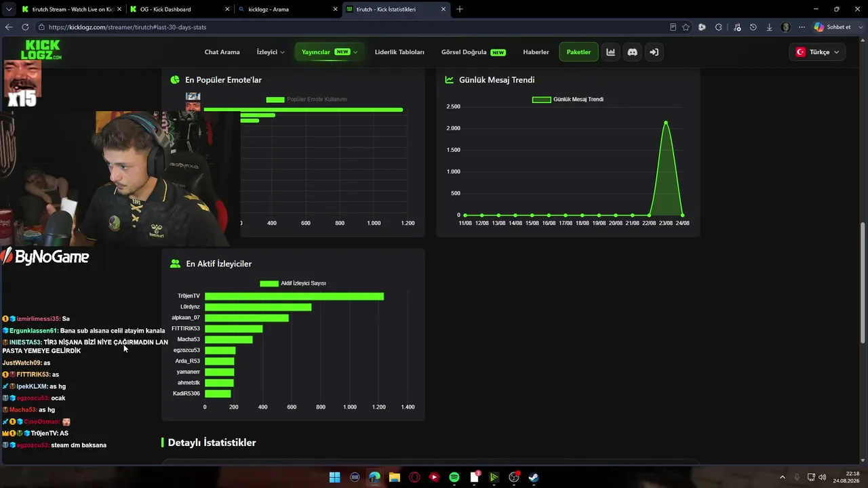Open the media control music note icon

tap(736, 27)
